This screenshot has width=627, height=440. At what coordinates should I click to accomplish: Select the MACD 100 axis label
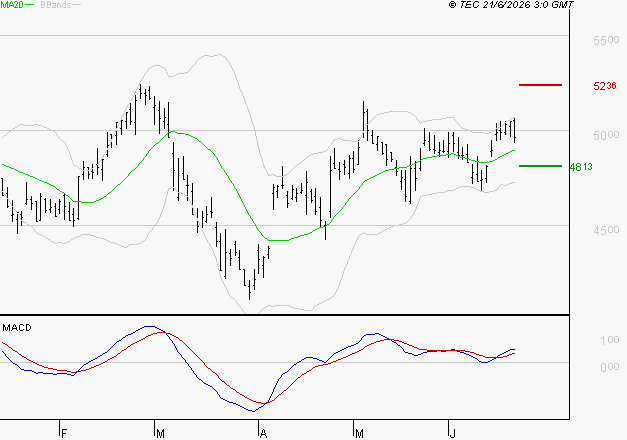[609, 340]
